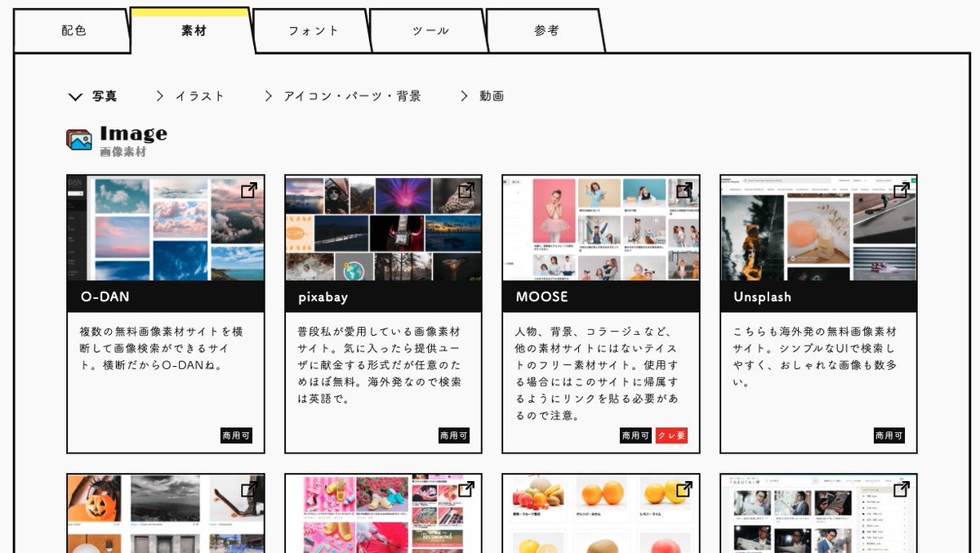
Task: Open the フォント tab
Action: pos(314,31)
